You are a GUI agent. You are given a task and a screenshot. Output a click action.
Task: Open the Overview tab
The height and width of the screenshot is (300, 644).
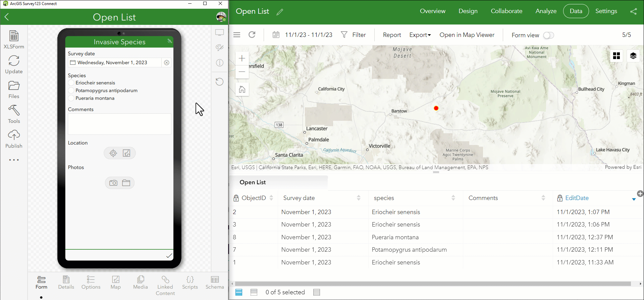coord(433,11)
